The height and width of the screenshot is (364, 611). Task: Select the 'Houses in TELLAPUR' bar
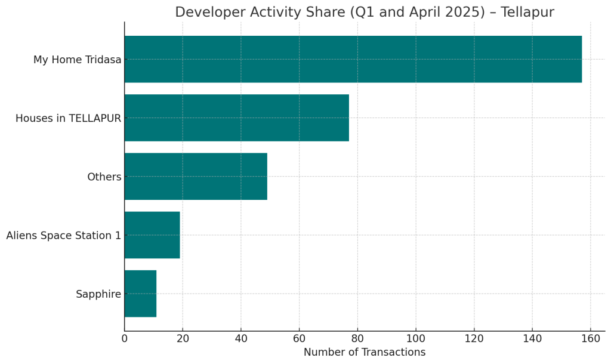coord(236,118)
